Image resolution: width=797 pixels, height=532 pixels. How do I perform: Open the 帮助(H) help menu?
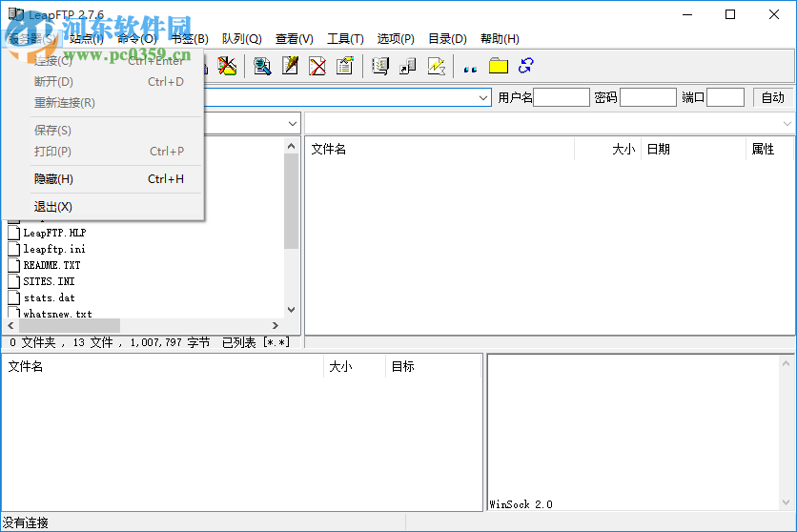click(x=500, y=39)
